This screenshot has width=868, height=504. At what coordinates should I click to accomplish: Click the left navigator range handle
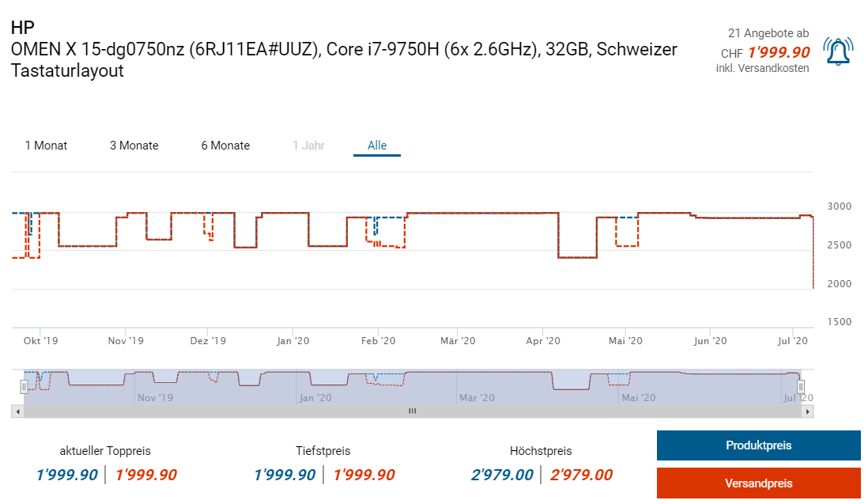click(24, 386)
